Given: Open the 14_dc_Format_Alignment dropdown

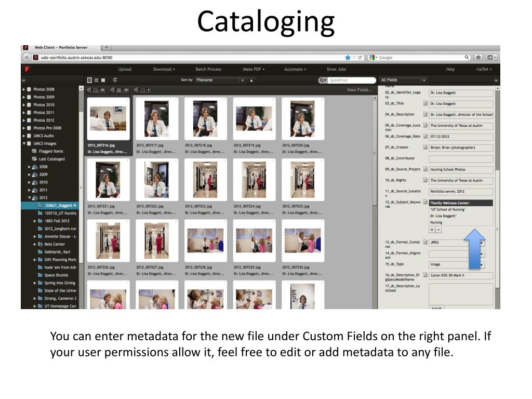Looking at the screenshot, I should [457, 254].
